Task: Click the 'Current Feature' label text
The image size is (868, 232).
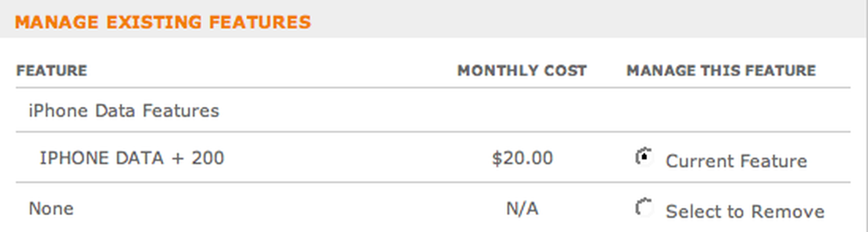Action: point(736,161)
